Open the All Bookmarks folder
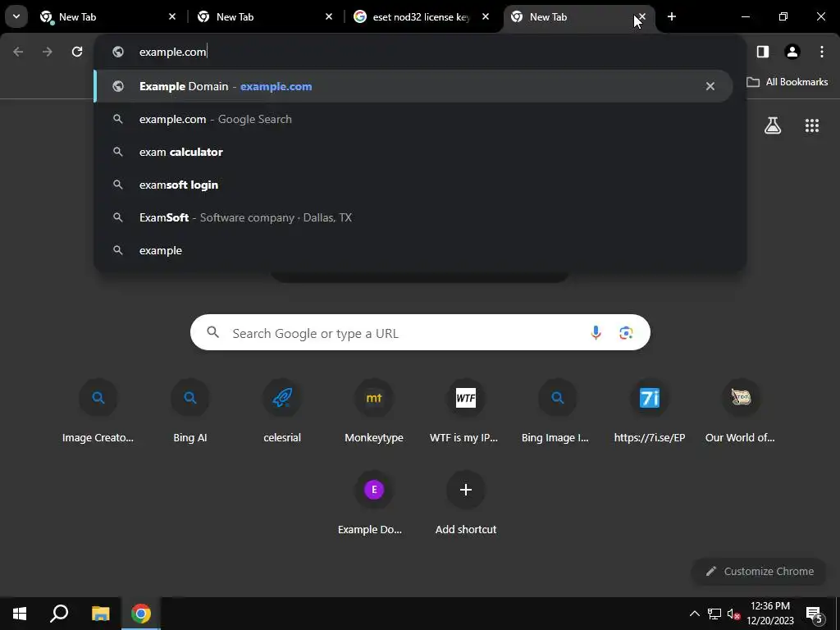This screenshot has width=840, height=630. coord(787,82)
